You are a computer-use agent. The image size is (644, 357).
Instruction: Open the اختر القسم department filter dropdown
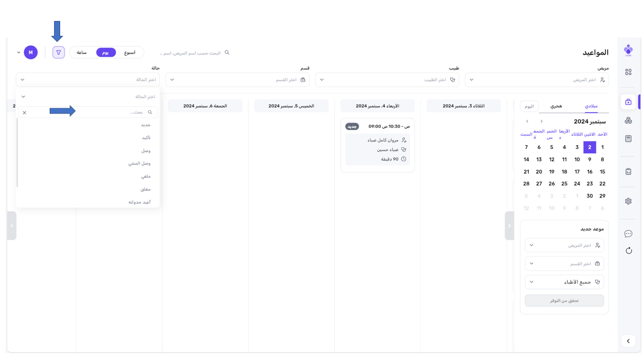tap(237, 80)
